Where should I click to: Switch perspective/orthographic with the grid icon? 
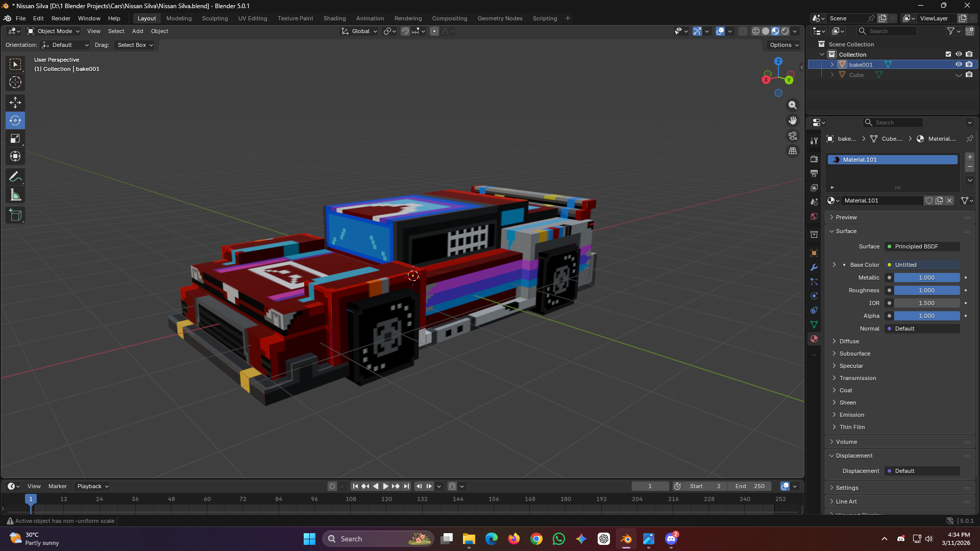[793, 151]
